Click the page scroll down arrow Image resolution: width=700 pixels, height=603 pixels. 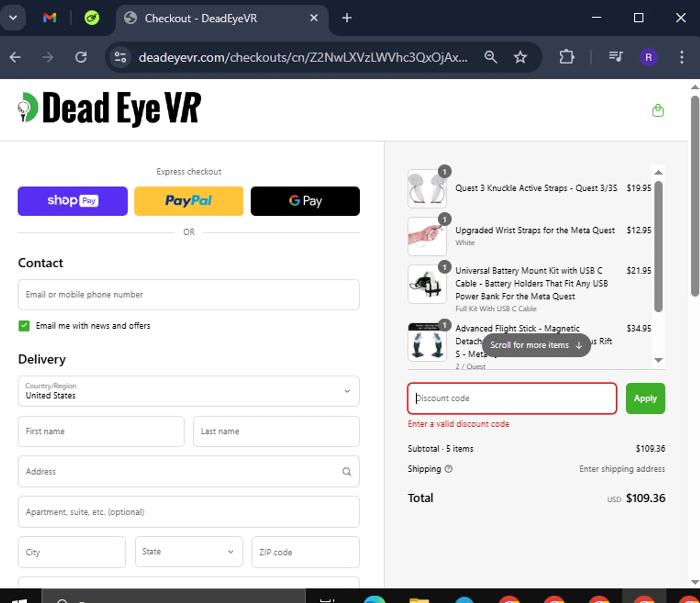tap(695, 582)
